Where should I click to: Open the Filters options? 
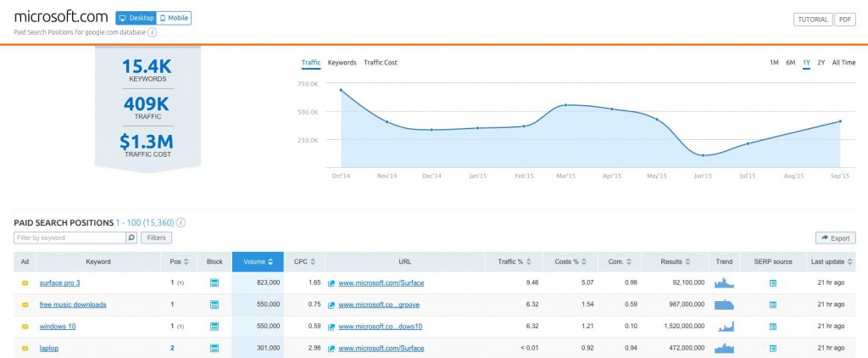[x=157, y=238]
